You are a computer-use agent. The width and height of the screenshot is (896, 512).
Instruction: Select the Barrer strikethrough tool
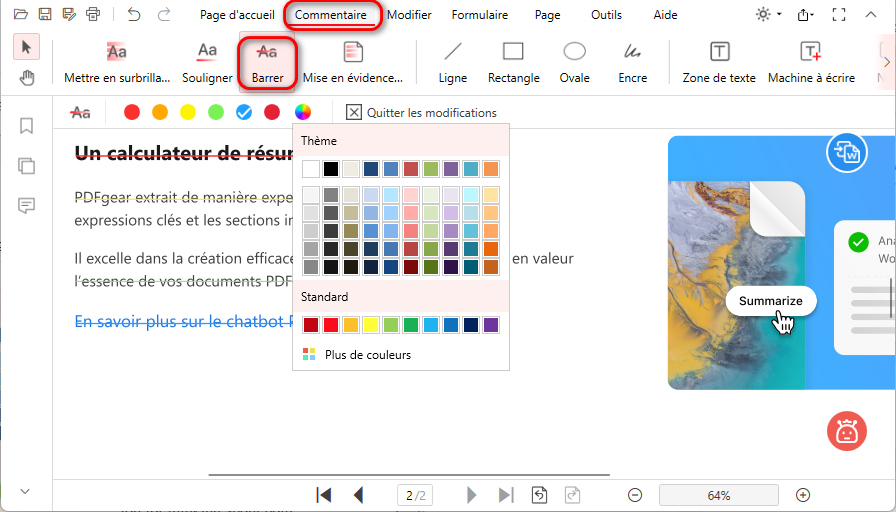(x=267, y=63)
